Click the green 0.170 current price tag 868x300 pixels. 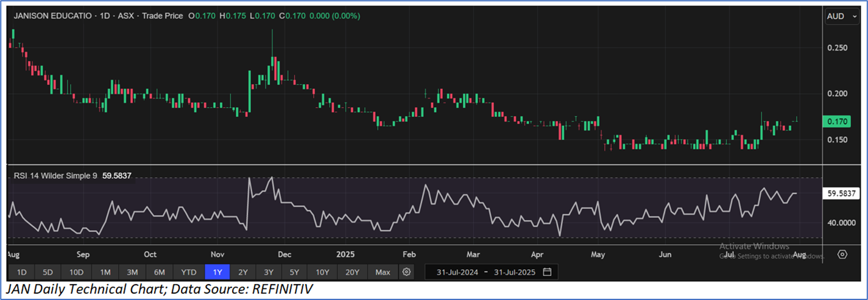[x=838, y=122]
